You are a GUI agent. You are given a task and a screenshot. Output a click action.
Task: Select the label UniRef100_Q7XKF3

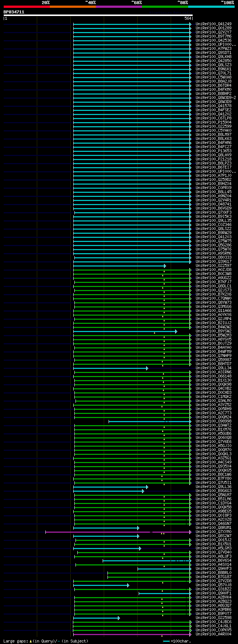[213, 212]
